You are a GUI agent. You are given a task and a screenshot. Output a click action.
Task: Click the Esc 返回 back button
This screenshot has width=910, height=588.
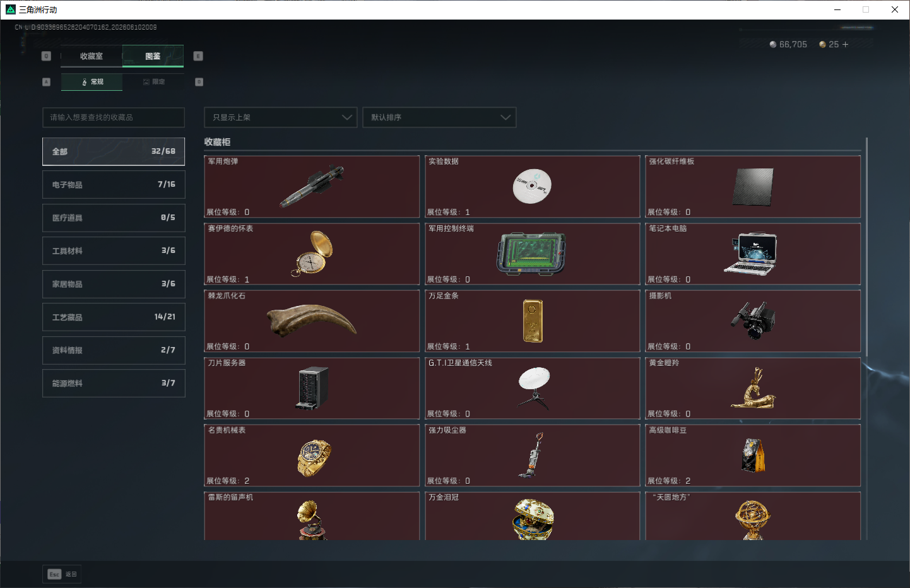click(62, 574)
